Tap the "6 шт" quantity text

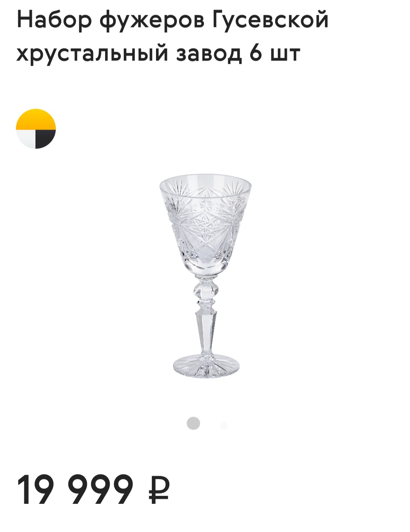tap(274, 52)
